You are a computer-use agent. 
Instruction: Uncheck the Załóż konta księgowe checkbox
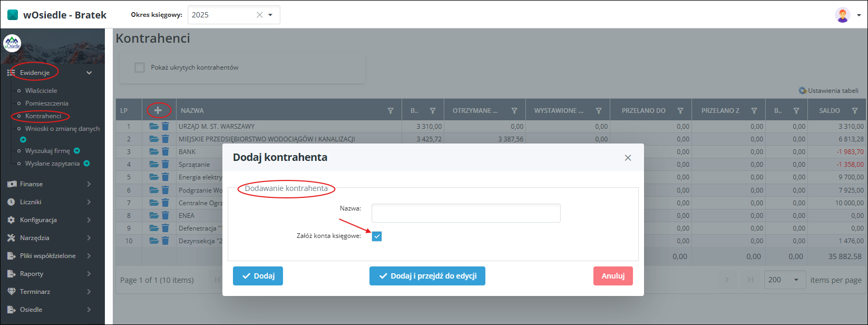(x=376, y=236)
